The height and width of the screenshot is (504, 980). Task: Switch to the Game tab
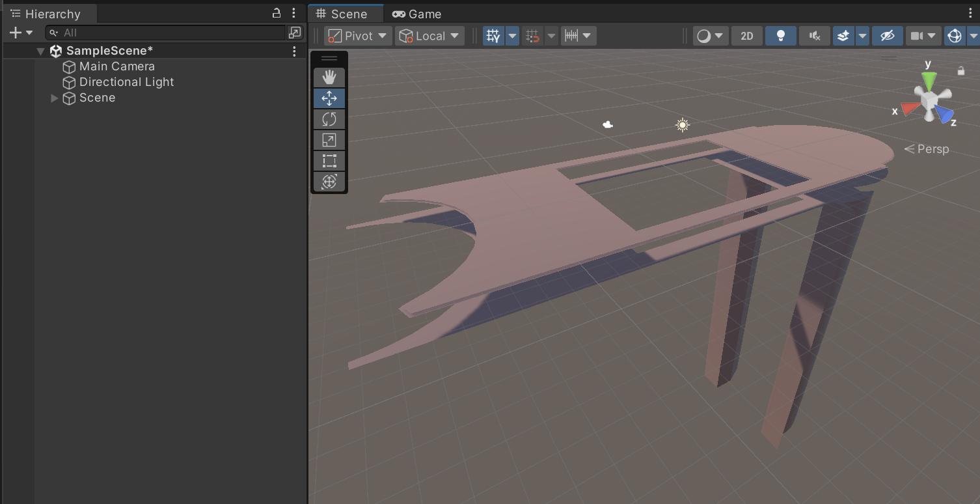(416, 14)
